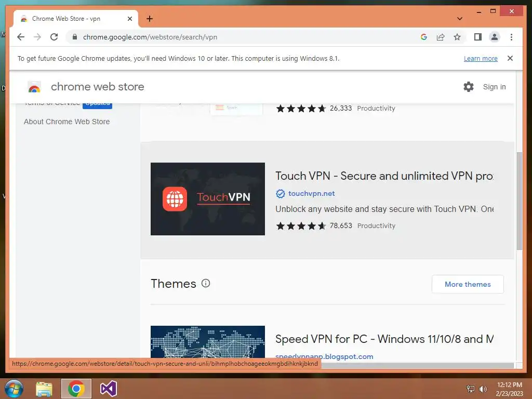
Task: Open the Touch VPN thumbnail
Action: pos(208,199)
